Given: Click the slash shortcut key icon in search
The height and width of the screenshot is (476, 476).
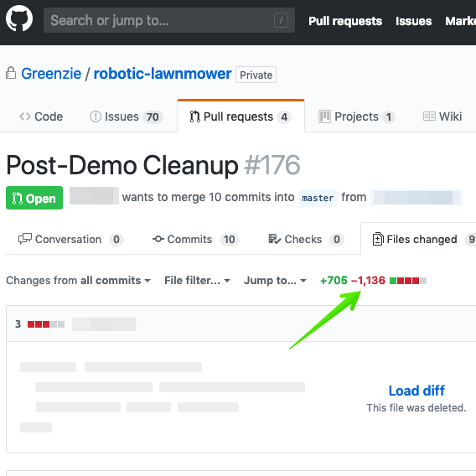Looking at the screenshot, I should 281,20.
